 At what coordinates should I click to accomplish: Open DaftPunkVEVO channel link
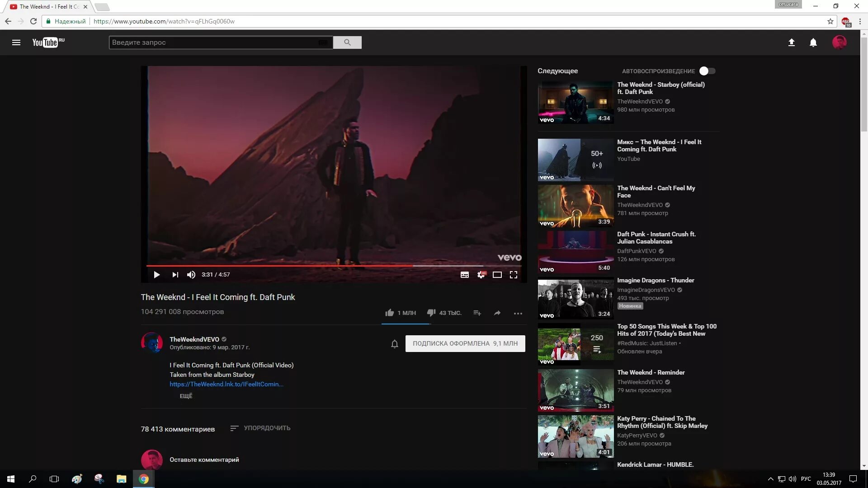(637, 251)
